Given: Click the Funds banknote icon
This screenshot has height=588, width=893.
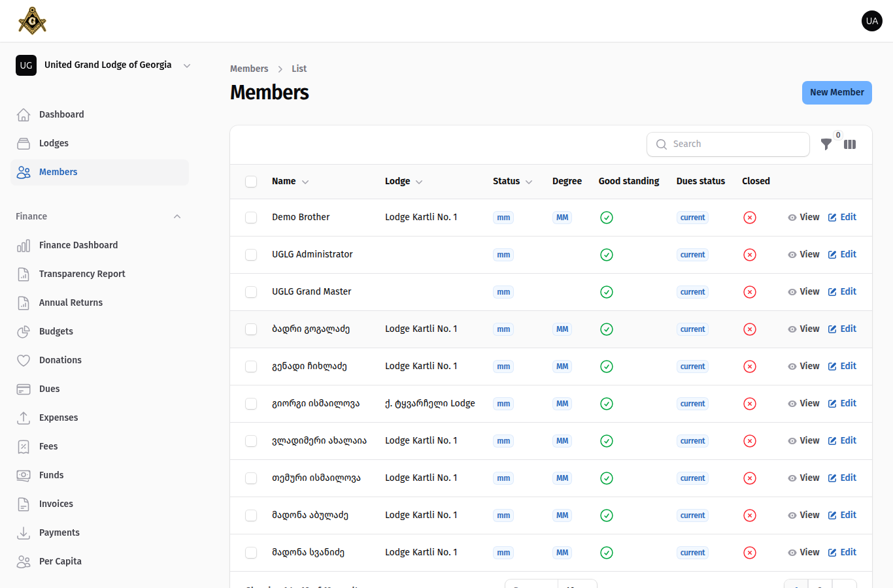Looking at the screenshot, I should click(24, 475).
